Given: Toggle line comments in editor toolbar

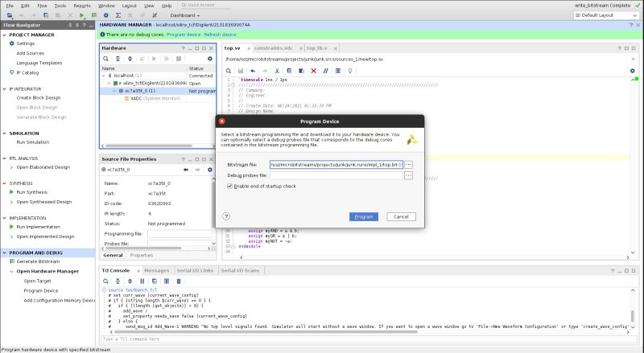Looking at the screenshot, I should click(x=326, y=71).
